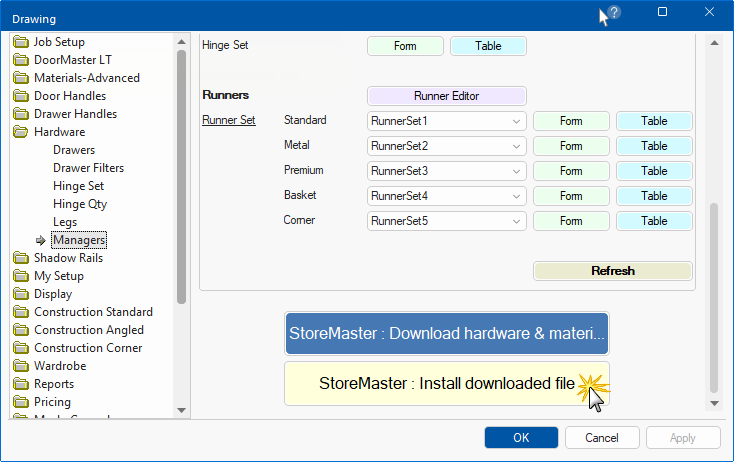Screen dimensions: 734x462
Task: Open the Premium RunnerSet3 dropdown
Action: click(x=516, y=171)
